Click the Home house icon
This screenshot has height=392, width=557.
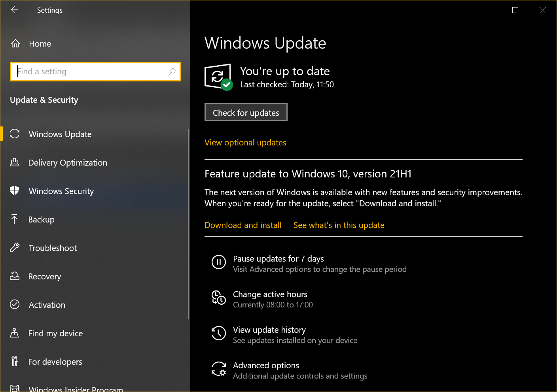click(x=15, y=43)
